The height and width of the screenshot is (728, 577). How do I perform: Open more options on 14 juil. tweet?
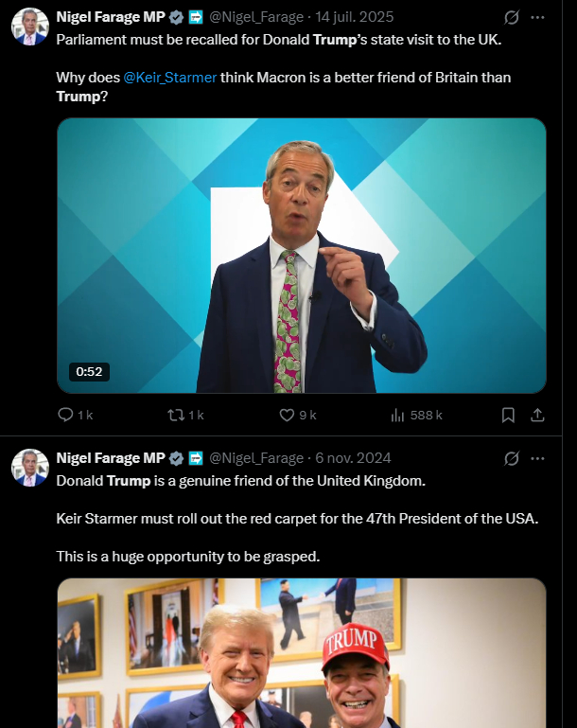[537, 17]
